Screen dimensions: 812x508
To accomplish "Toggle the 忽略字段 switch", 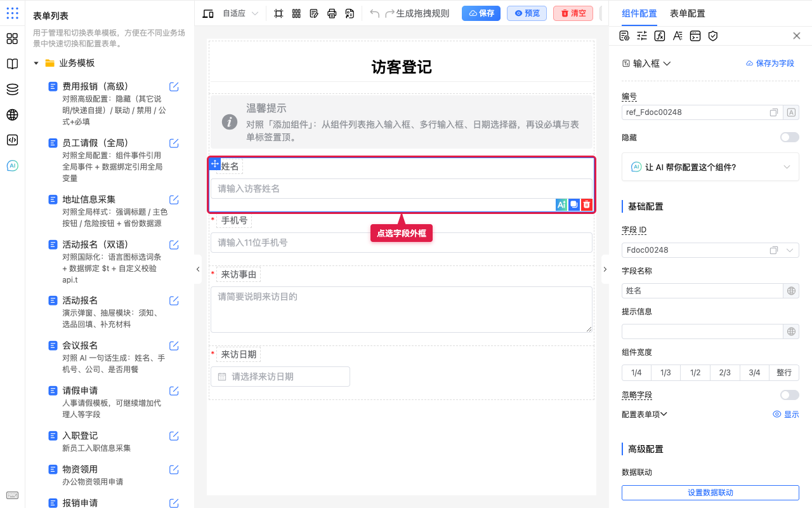I will click(x=790, y=395).
